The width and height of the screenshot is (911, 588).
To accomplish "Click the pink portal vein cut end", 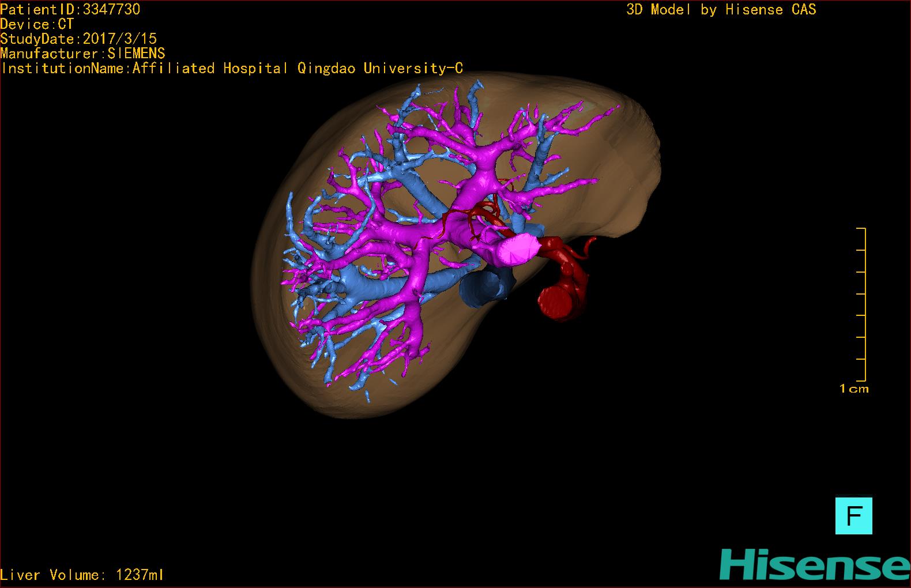I will [x=520, y=250].
